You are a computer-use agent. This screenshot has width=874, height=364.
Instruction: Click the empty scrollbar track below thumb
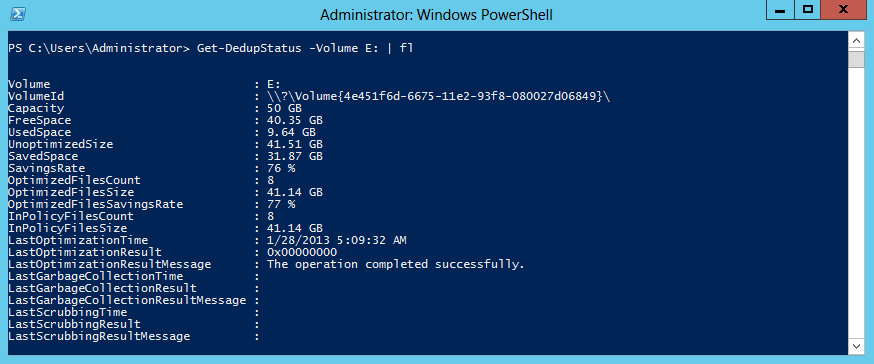click(856, 201)
